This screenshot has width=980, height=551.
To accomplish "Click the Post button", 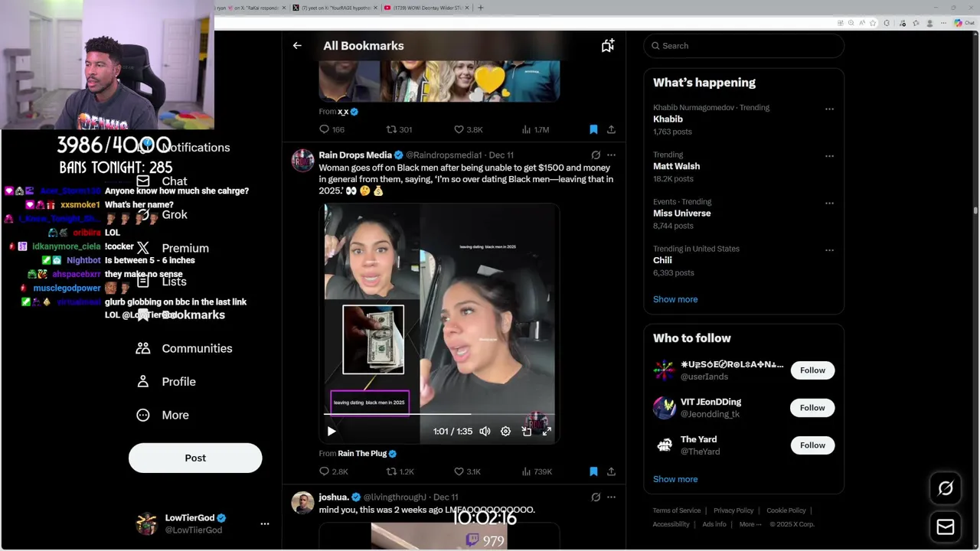I will coord(195,458).
